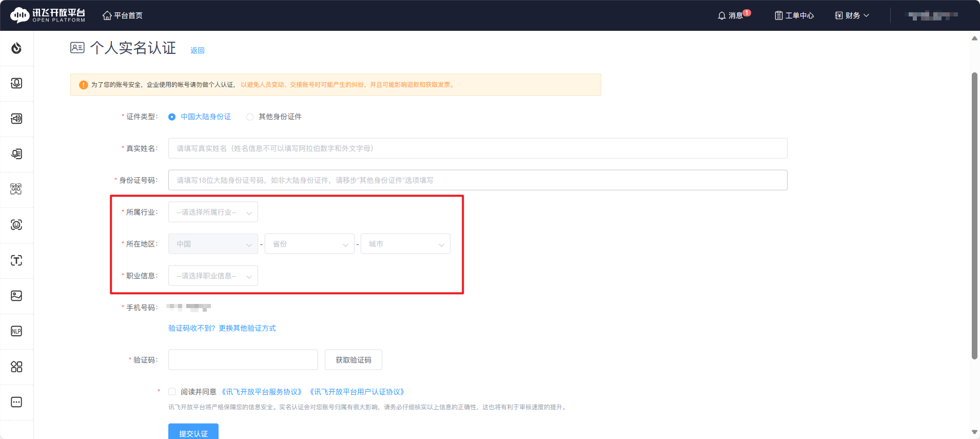980x439 pixels.
Task: Open the three-dots more sidebar icon
Action: pyautogui.click(x=16, y=402)
